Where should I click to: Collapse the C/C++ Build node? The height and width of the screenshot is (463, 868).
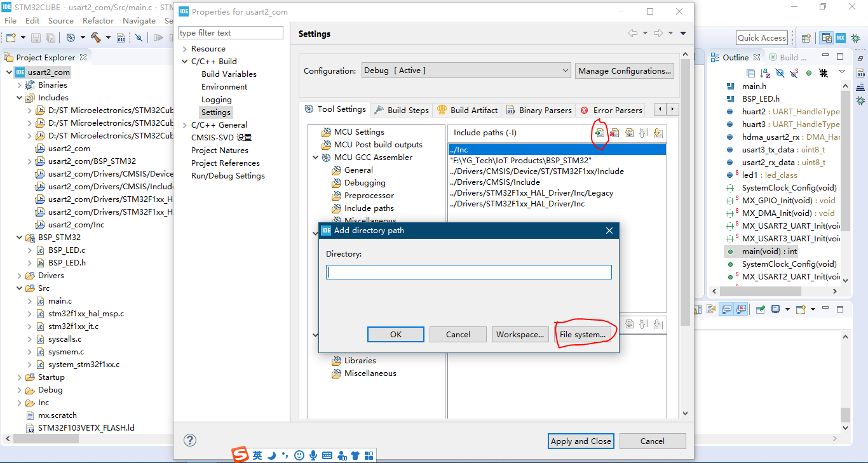coord(184,62)
